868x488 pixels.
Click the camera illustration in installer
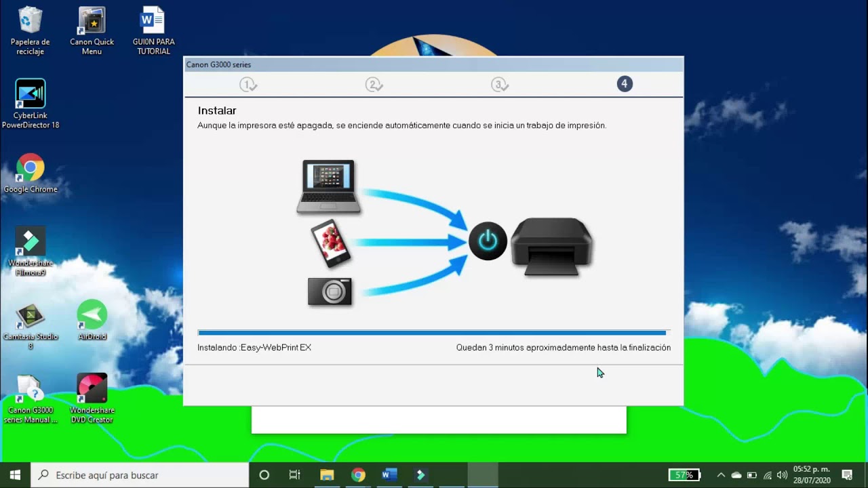330,291
